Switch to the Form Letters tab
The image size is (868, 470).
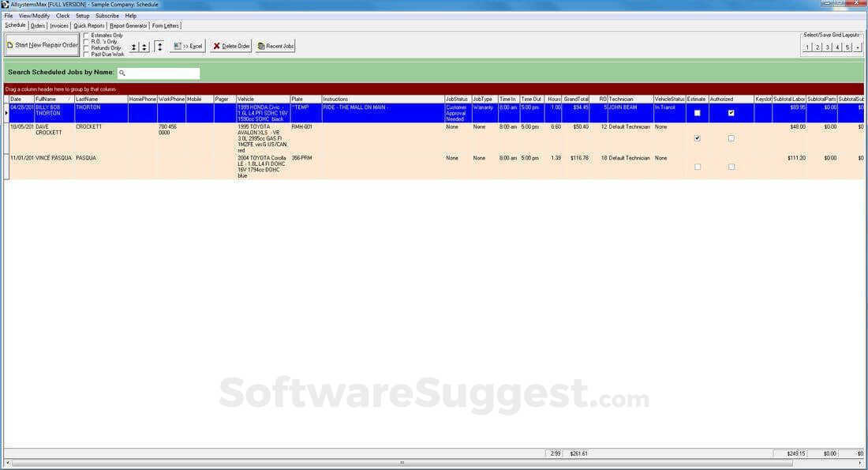pos(166,26)
